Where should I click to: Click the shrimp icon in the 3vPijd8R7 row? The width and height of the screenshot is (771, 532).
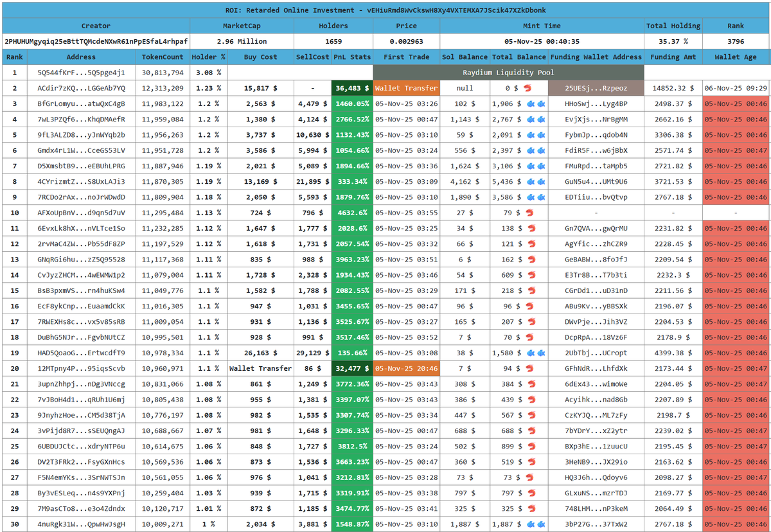(531, 430)
